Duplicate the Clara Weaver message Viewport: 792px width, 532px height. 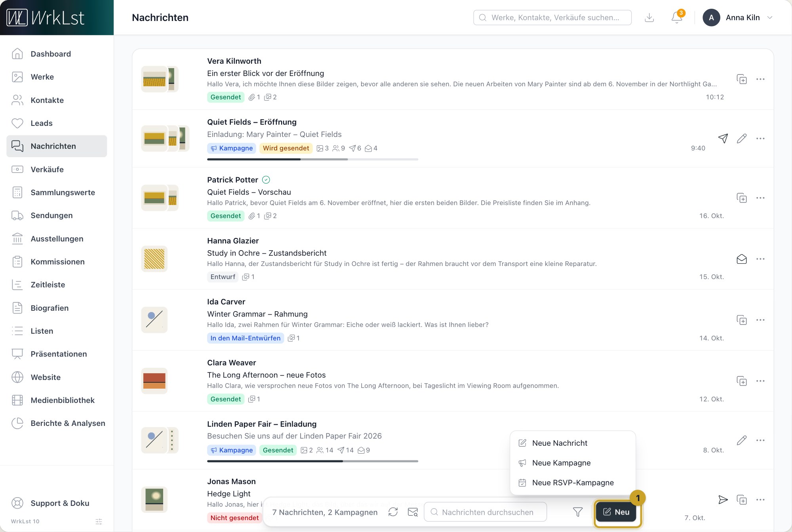click(742, 381)
